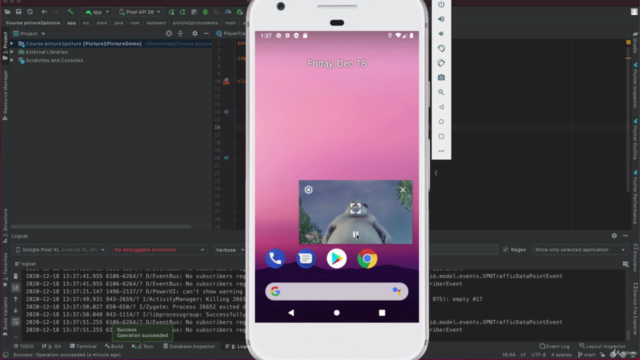Open the Database Inspector tab
The width and height of the screenshot is (640, 360).
(x=189, y=346)
